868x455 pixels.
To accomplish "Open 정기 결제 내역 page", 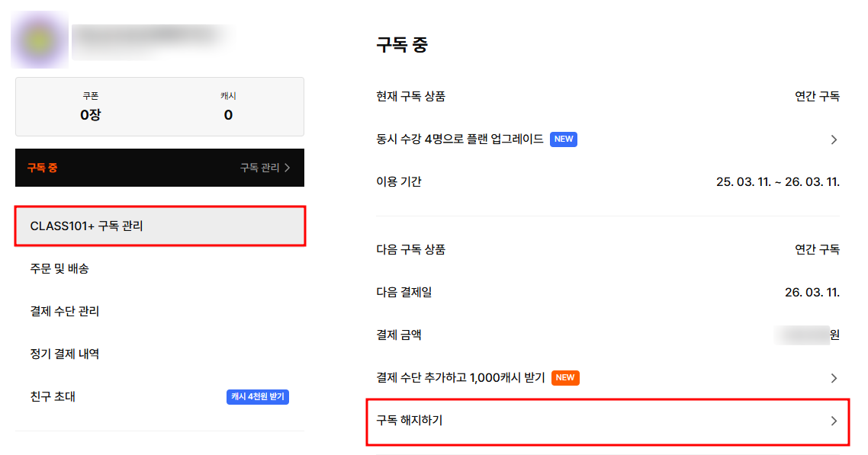I will (x=65, y=354).
